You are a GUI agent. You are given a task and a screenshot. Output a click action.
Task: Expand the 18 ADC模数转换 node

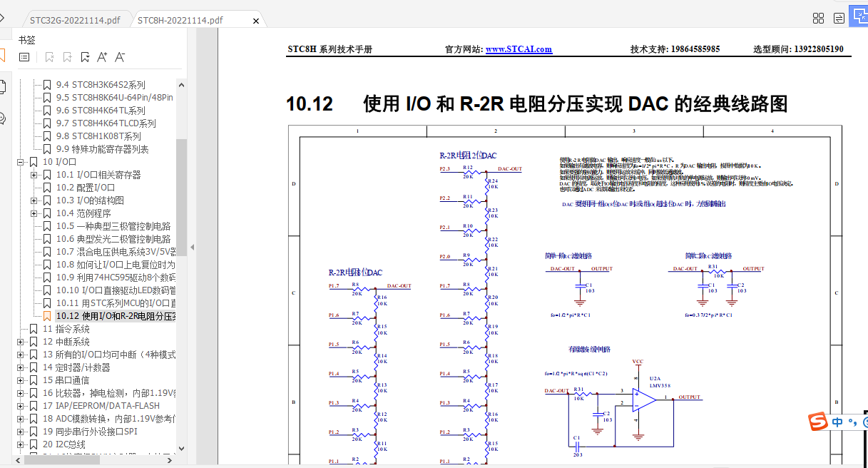pyautogui.click(x=20, y=419)
